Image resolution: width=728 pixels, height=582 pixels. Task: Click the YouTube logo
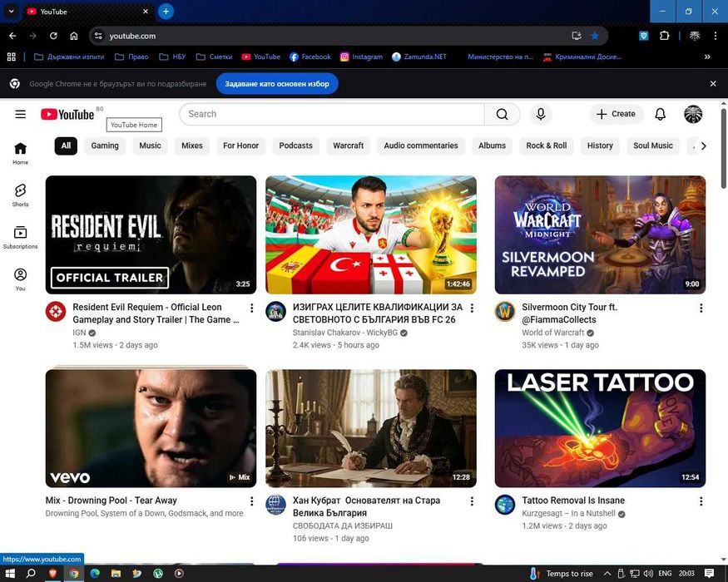[x=67, y=115]
